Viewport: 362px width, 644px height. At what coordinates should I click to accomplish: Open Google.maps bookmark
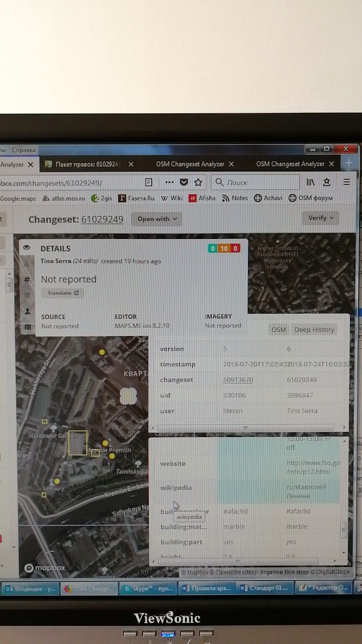pos(18,198)
